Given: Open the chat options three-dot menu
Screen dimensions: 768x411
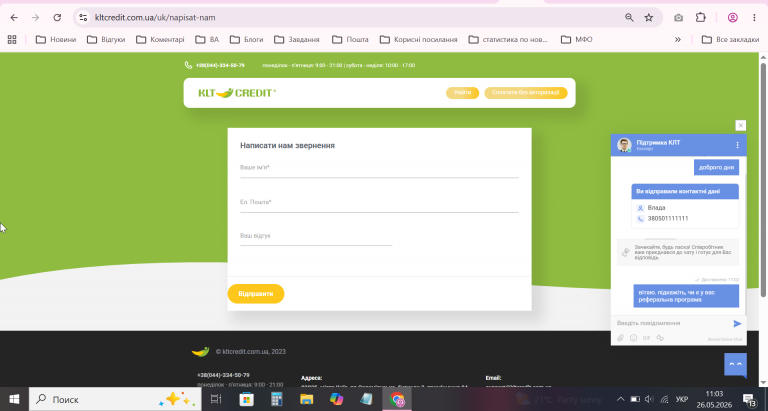Looking at the screenshot, I should (x=737, y=145).
